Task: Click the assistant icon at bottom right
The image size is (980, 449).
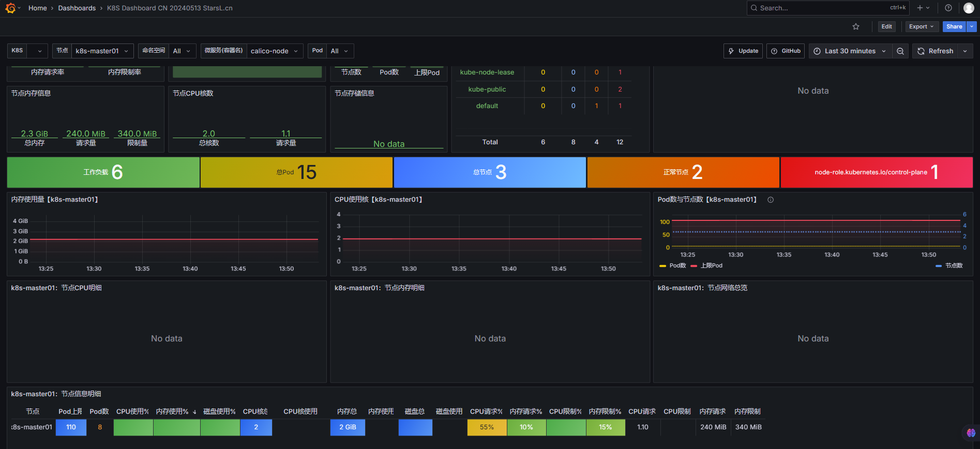Action: [x=971, y=432]
